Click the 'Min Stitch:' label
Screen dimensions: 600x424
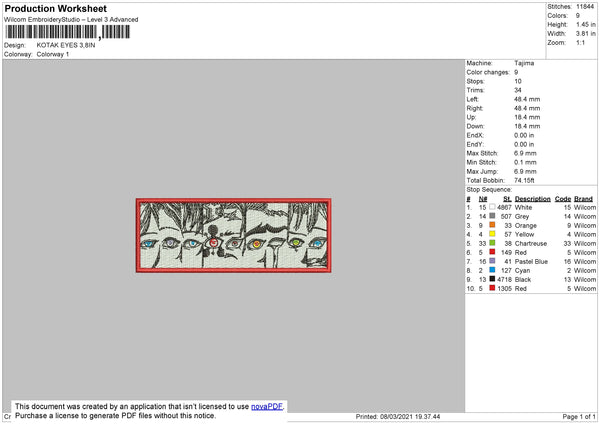click(481, 162)
